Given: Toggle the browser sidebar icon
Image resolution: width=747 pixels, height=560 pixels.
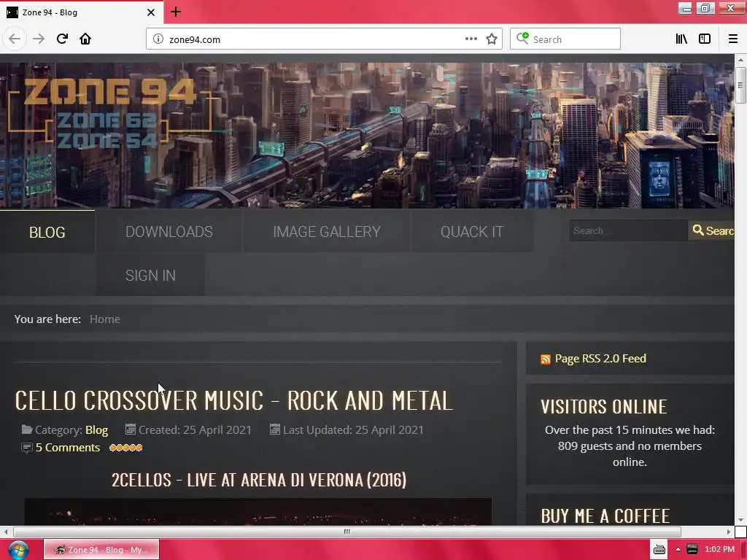Looking at the screenshot, I should coord(705,39).
